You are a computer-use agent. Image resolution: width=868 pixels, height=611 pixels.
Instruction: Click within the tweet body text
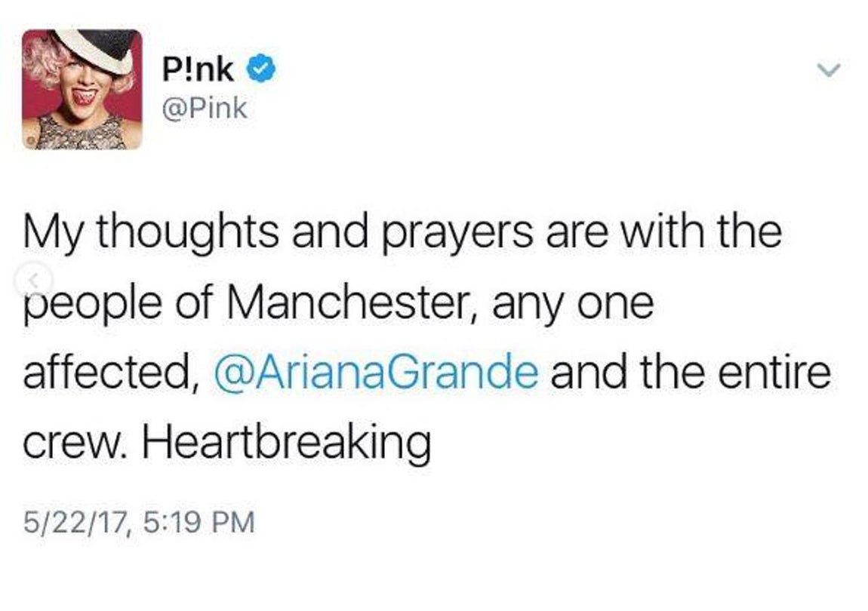pos(377,302)
